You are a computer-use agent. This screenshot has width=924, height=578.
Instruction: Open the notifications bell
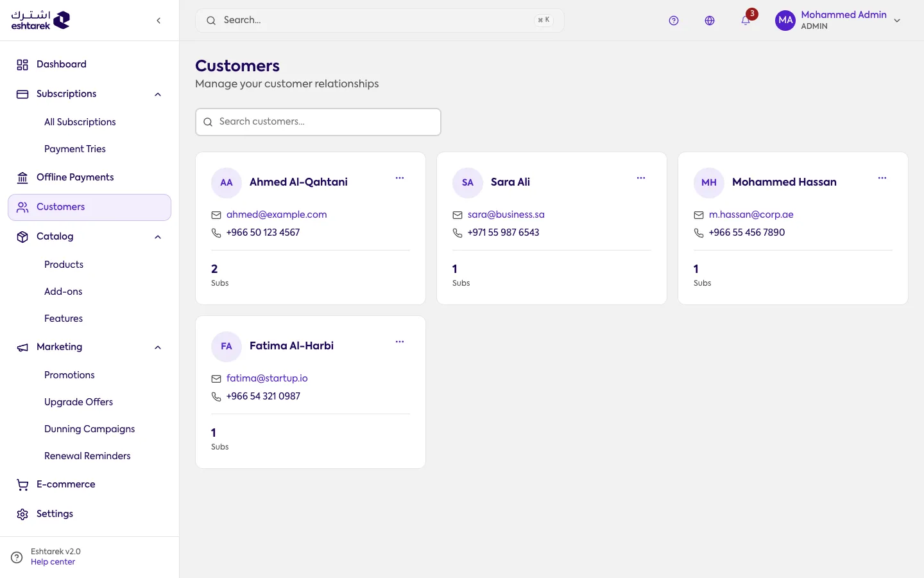coord(746,21)
